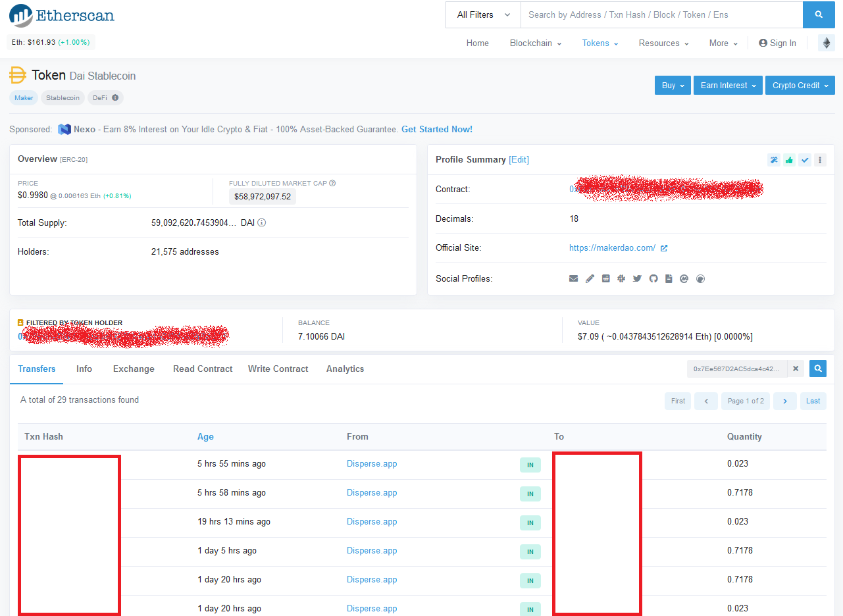Open the Twitter social profile icon
This screenshot has width=843, height=616.
pyautogui.click(x=637, y=279)
